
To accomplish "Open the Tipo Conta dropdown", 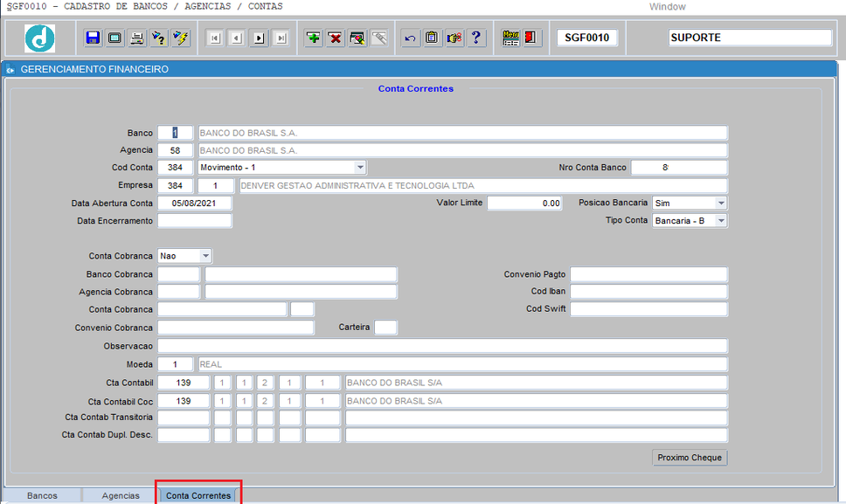I will tap(721, 220).
